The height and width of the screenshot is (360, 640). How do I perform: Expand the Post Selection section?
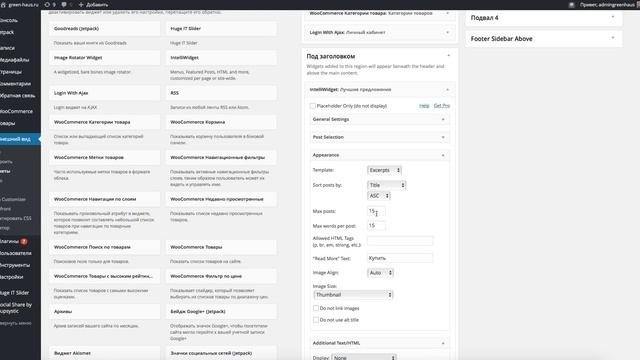380,137
